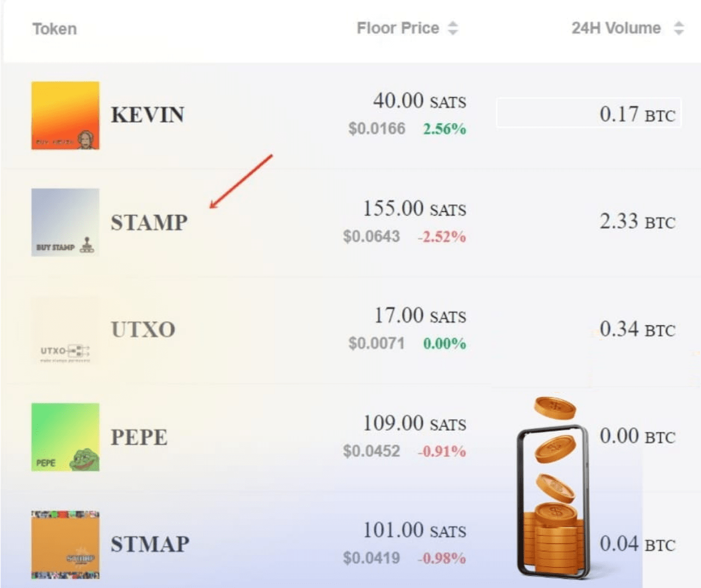Open the STAMP token name link
Image resolution: width=701 pixels, height=588 pixels.
pos(149,222)
